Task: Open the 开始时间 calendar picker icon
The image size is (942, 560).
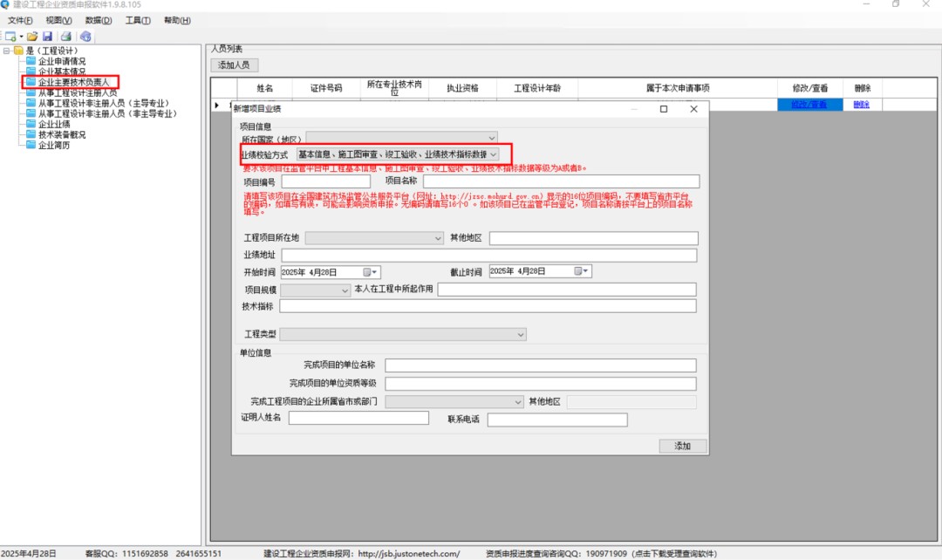Action: click(368, 272)
